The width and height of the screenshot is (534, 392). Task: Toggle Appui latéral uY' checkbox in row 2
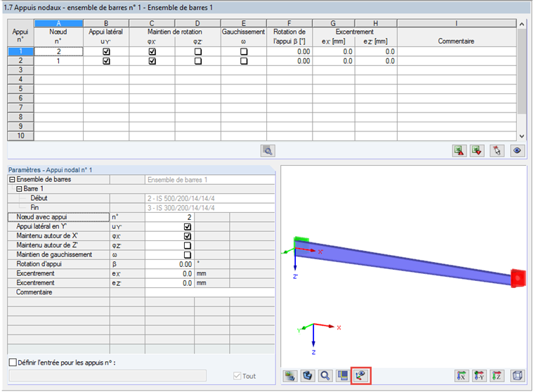click(106, 61)
